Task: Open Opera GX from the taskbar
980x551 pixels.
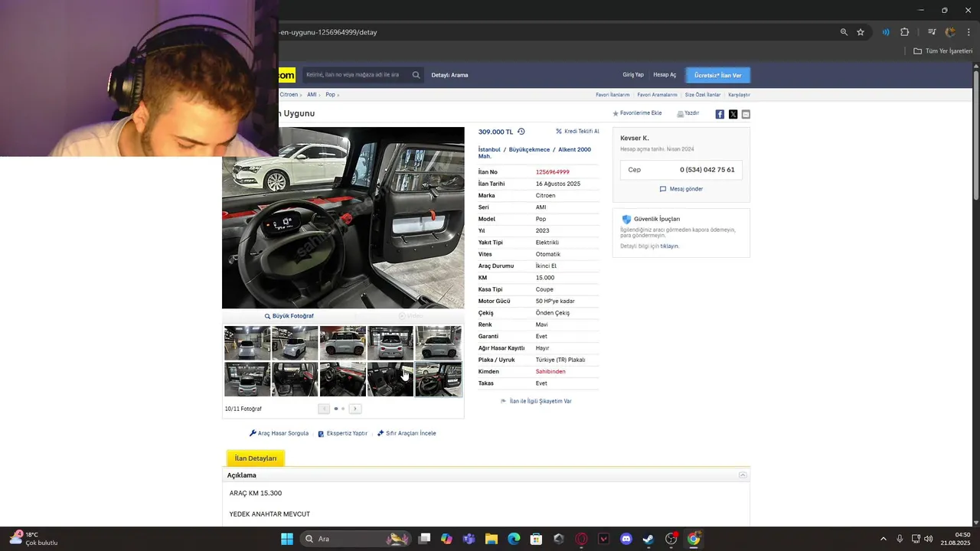Action: click(581, 539)
